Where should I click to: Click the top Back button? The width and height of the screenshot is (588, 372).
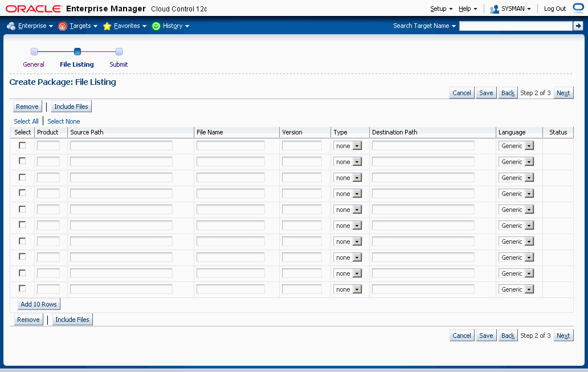pyautogui.click(x=508, y=93)
